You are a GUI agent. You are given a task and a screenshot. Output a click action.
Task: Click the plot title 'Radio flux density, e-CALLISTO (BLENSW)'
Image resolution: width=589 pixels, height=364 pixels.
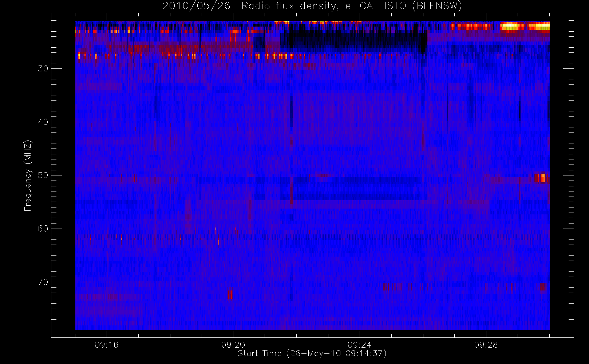pos(352,6)
